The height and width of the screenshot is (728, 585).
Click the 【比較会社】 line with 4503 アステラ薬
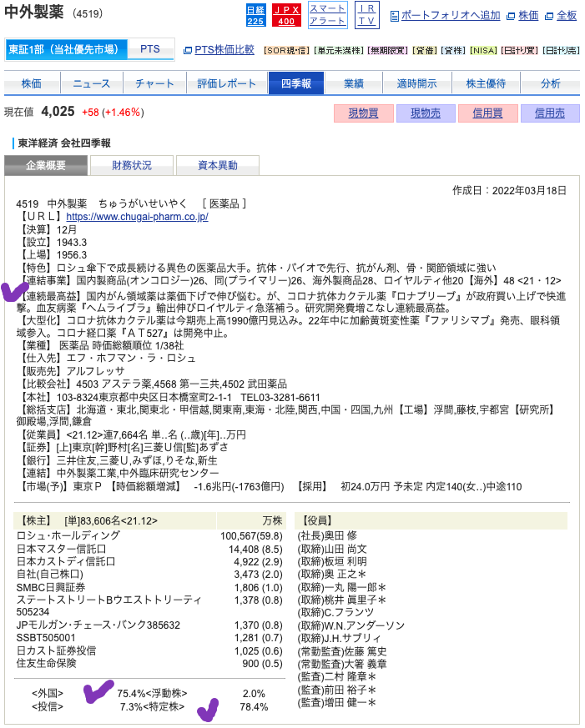pyautogui.click(x=153, y=384)
